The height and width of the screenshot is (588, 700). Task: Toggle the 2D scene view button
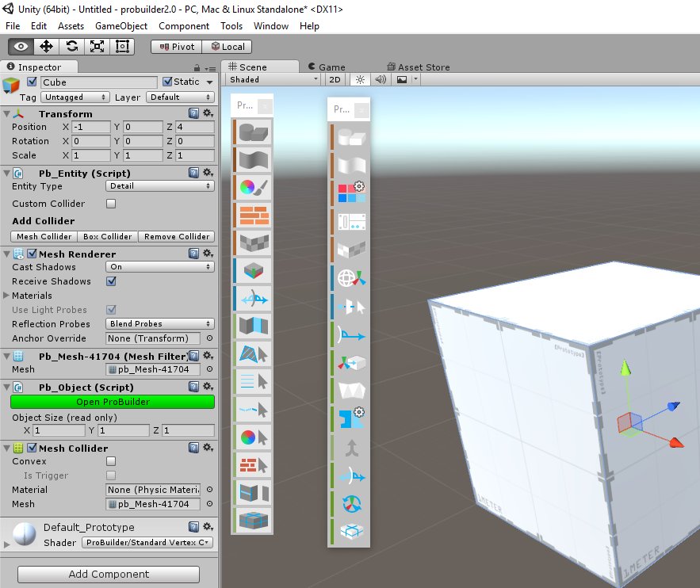tap(335, 79)
